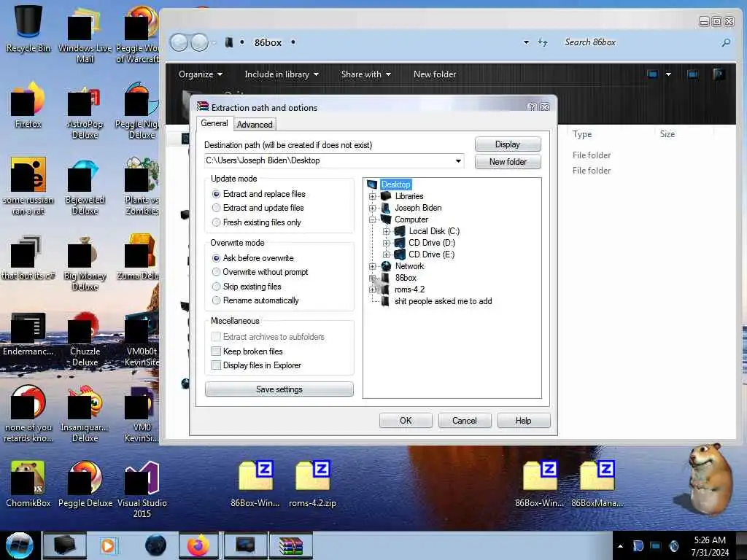Click the taskbar clock

(x=709, y=546)
